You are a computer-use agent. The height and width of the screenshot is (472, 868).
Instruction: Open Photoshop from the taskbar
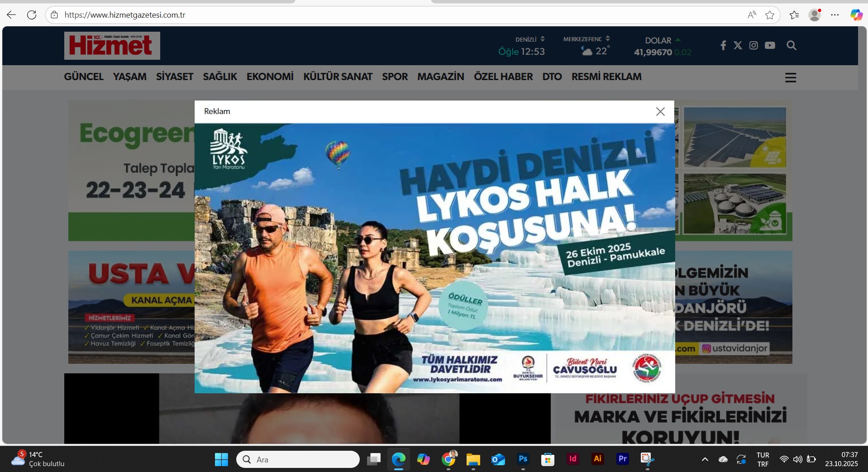523,459
